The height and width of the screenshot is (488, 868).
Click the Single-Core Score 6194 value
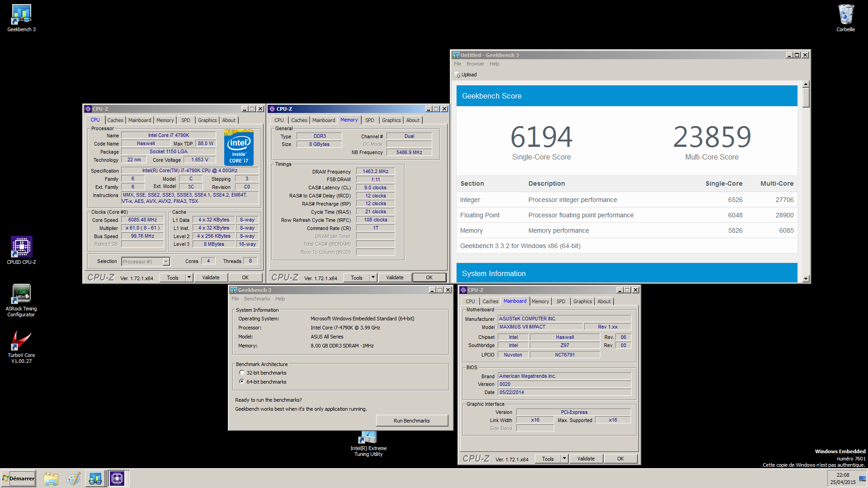[541, 137]
